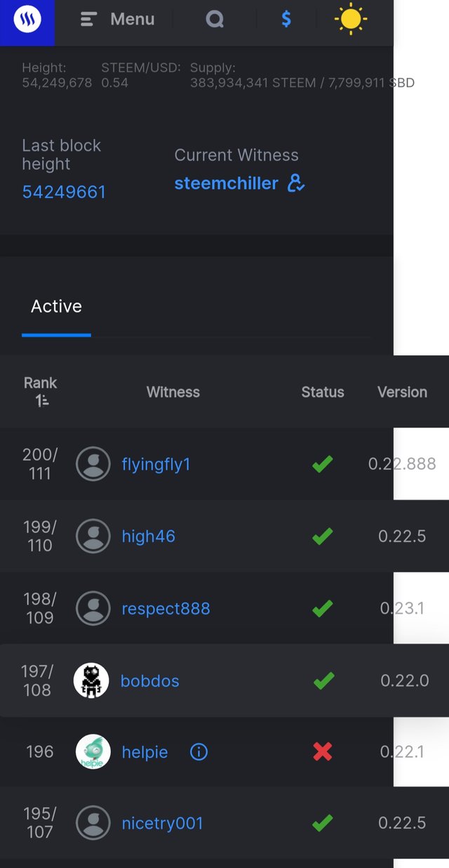Open the high46 witness profile
The height and width of the screenshot is (868, 449).
[148, 537]
